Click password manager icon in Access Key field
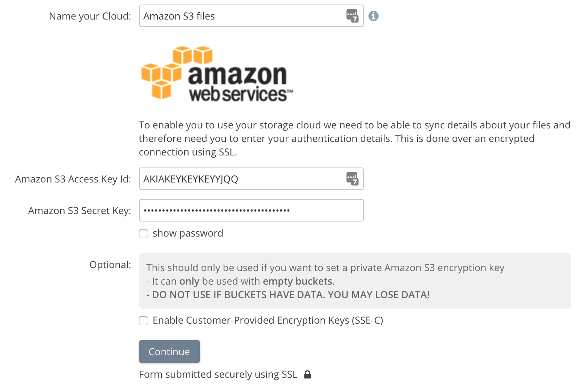 [352, 179]
